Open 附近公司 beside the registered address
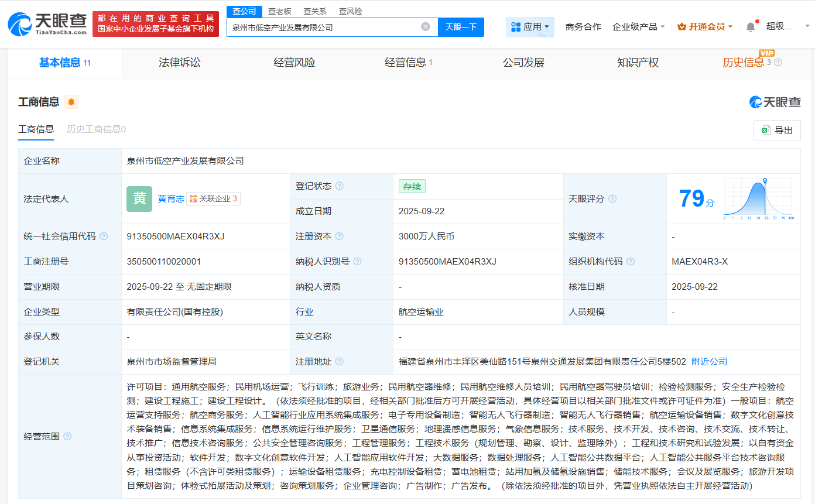815x504 pixels. (x=708, y=361)
